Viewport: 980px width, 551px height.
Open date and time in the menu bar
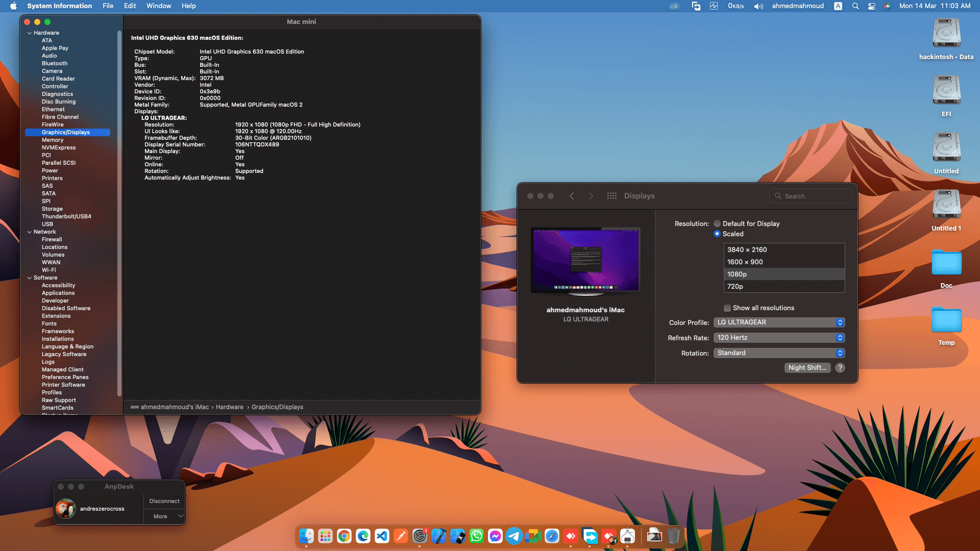tap(935, 6)
